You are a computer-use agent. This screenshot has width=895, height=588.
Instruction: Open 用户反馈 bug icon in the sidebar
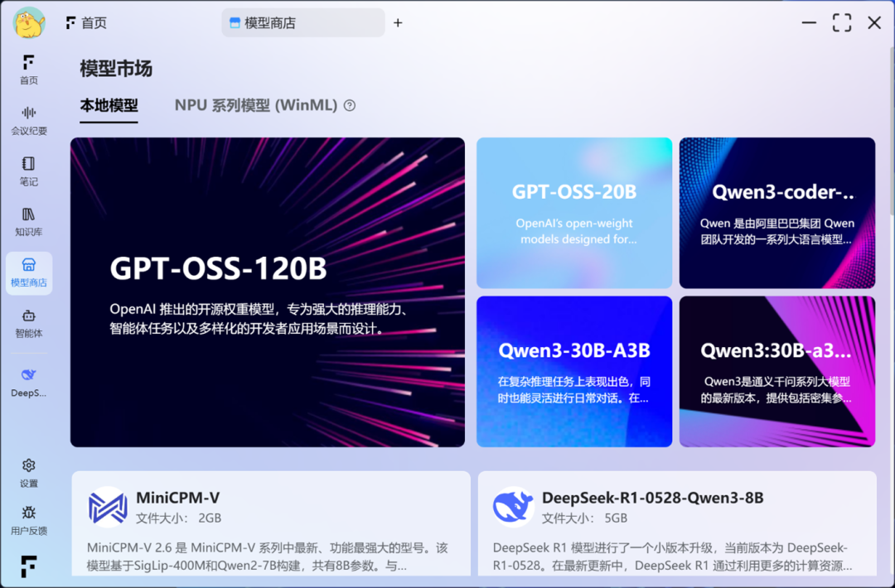(28, 520)
